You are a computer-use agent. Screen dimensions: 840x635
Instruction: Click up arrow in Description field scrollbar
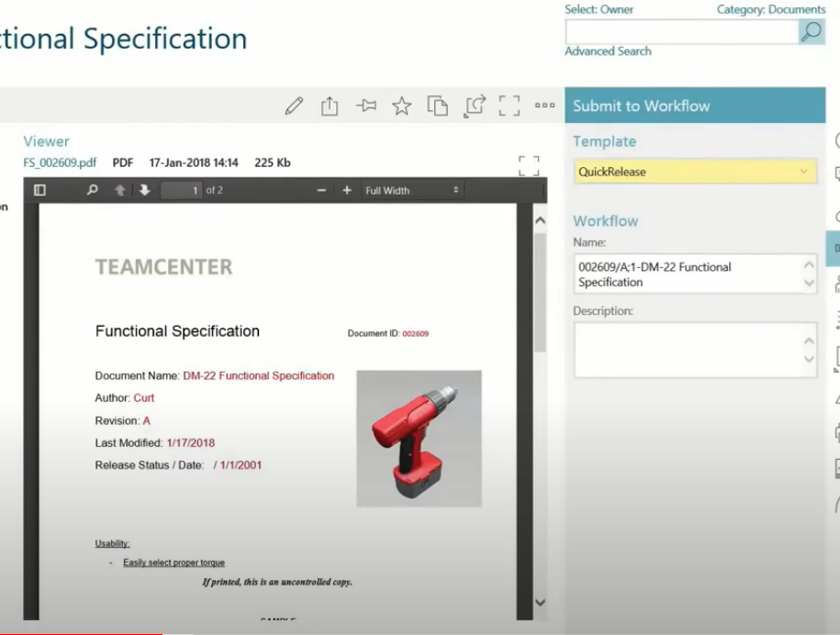809,340
